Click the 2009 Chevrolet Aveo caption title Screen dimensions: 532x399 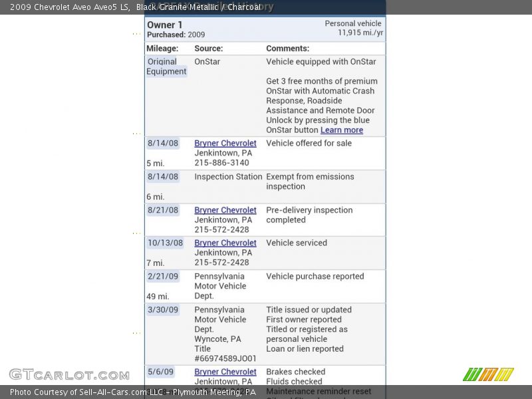[x=136, y=7]
